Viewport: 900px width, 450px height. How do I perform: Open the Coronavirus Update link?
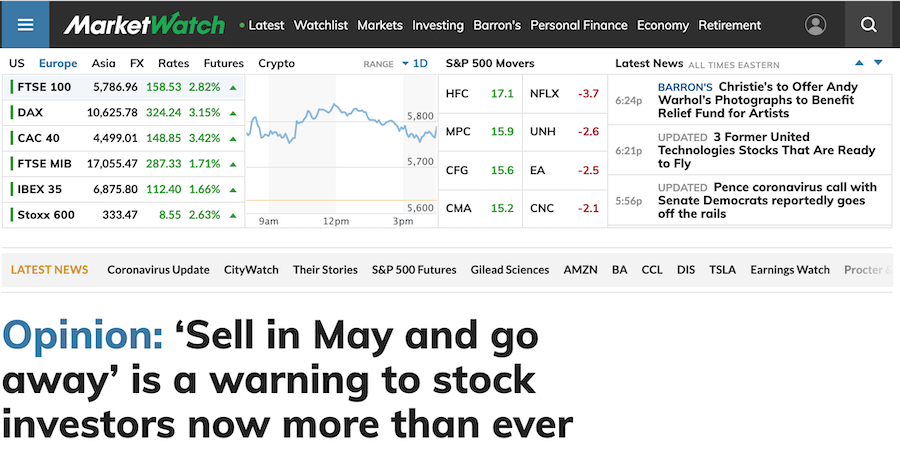(x=158, y=269)
